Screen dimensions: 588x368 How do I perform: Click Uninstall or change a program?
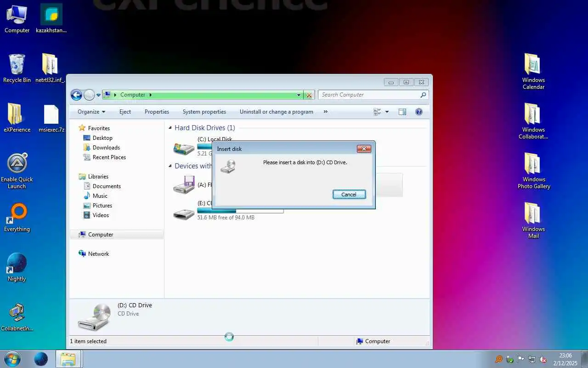coord(277,112)
